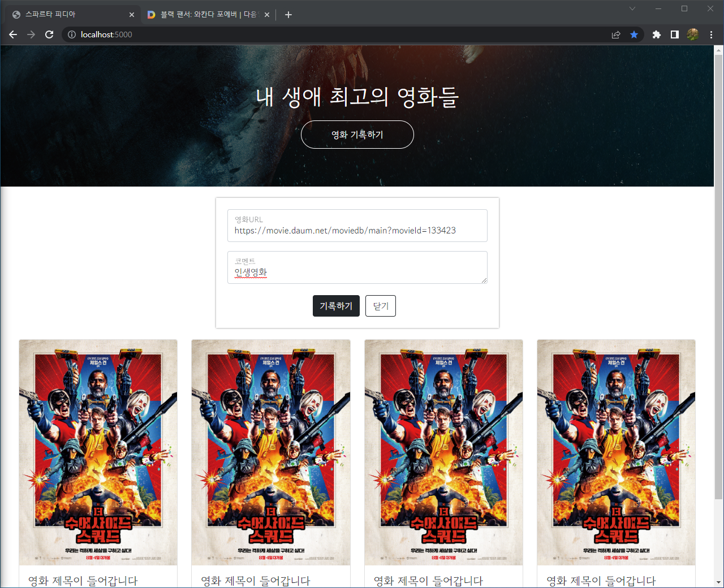
Task: Click the 영화 기록하기 button
Action: (x=357, y=135)
